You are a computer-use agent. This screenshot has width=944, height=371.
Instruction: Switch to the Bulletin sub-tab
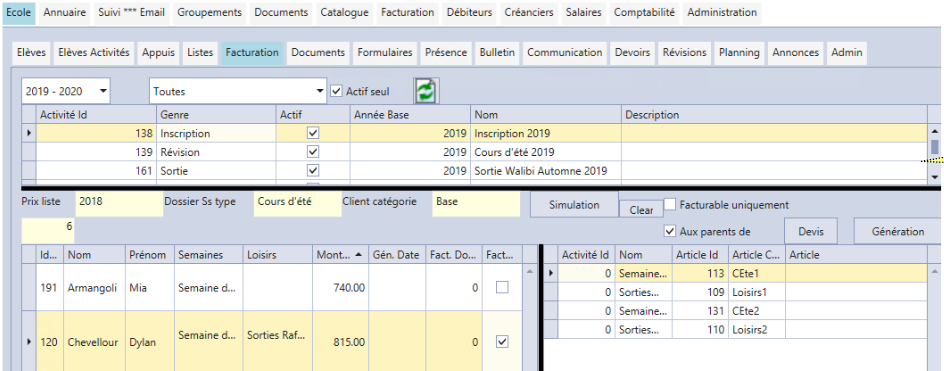pos(497,52)
